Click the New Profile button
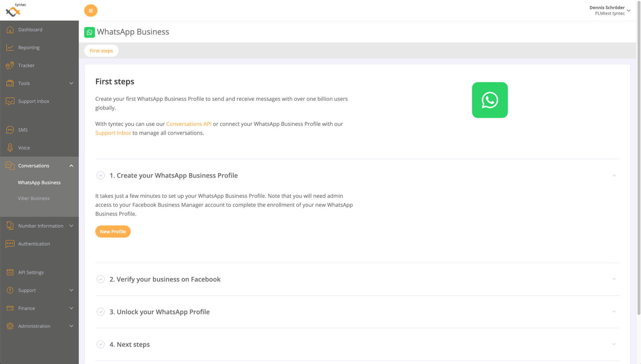This screenshot has height=364, width=641. click(x=113, y=232)
